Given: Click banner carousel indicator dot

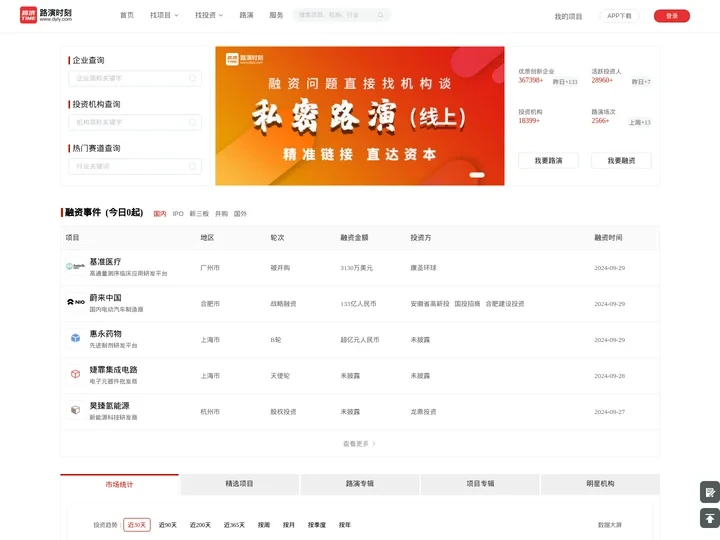Looking at the screenshot, I should 477,175.
